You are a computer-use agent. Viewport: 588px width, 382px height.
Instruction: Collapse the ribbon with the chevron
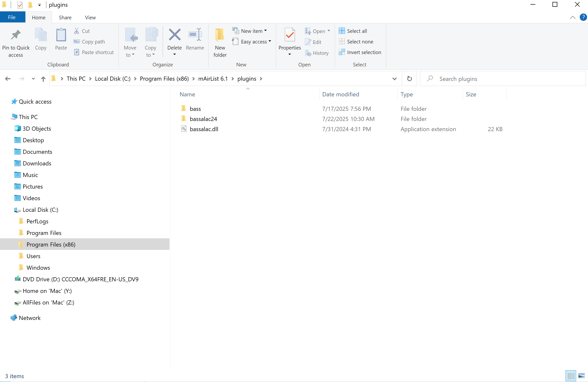click(573, 17)
